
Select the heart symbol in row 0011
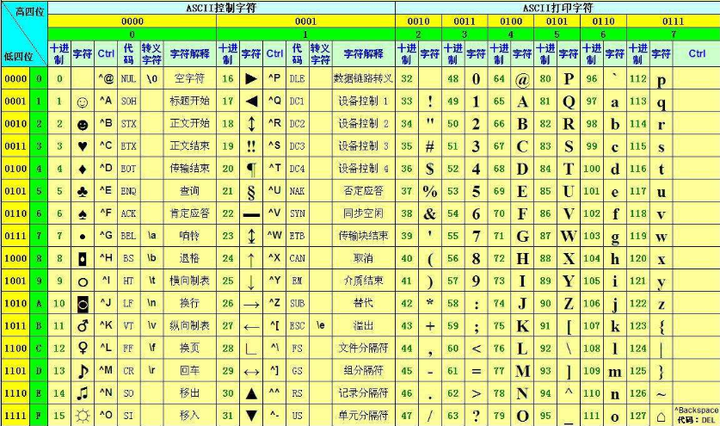pyautogui.click(x=83, y=146)
